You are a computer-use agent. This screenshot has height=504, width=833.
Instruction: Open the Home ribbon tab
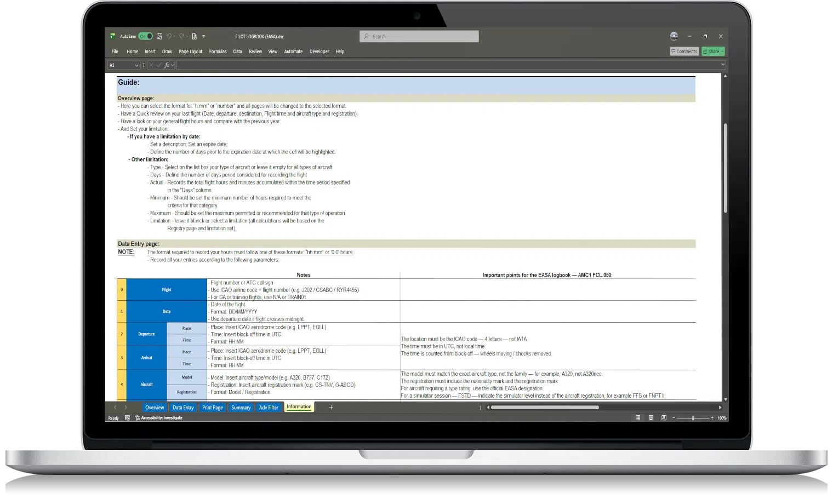(132, 51)
